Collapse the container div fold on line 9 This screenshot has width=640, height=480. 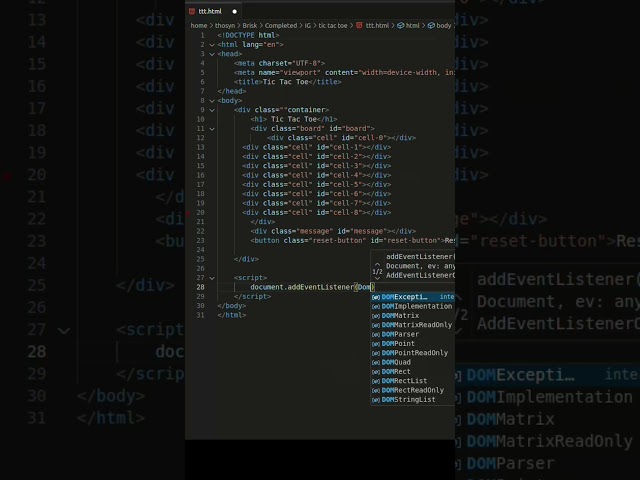pos(212,110)
